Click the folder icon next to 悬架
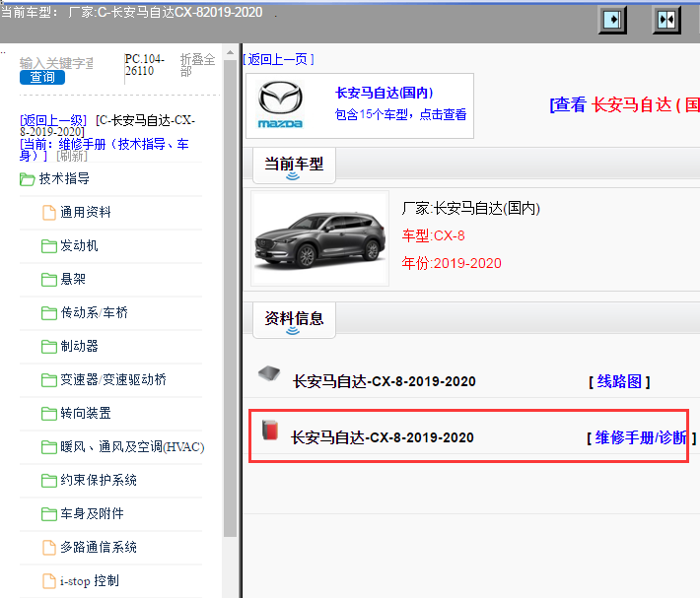700x598 pixels. [x=49, y=280]
